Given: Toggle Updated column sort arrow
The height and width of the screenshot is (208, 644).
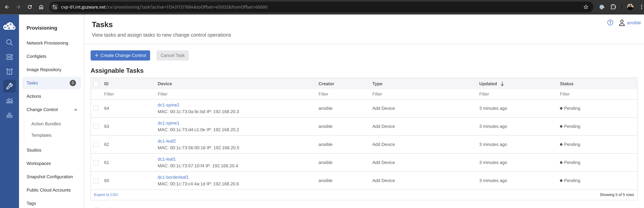Looking at the screenshot, I should 502,84.
